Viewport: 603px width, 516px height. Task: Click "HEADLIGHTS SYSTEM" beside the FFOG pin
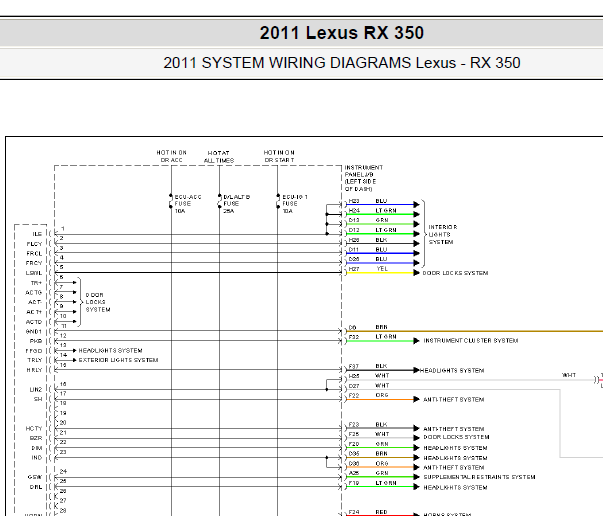[x=110, y=351]
